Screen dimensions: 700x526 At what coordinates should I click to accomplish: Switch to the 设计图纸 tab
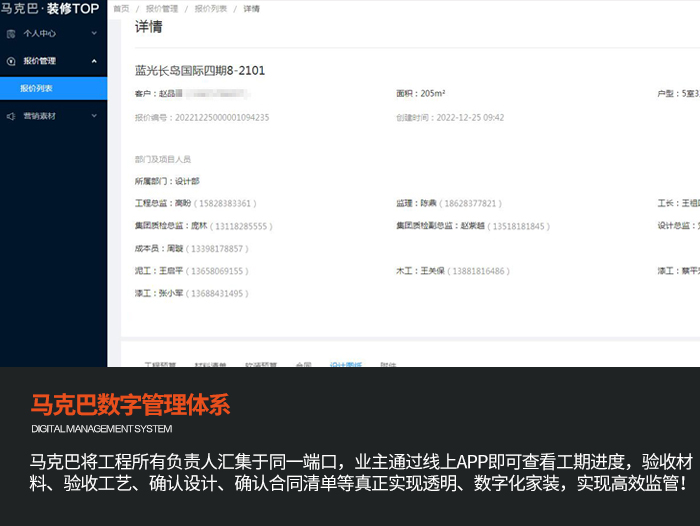(346, 364)
